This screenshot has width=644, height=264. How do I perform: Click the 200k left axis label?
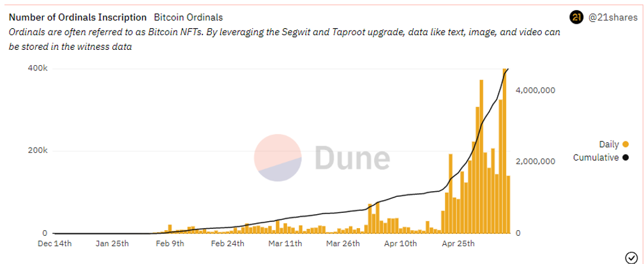[x=37, y=151]
